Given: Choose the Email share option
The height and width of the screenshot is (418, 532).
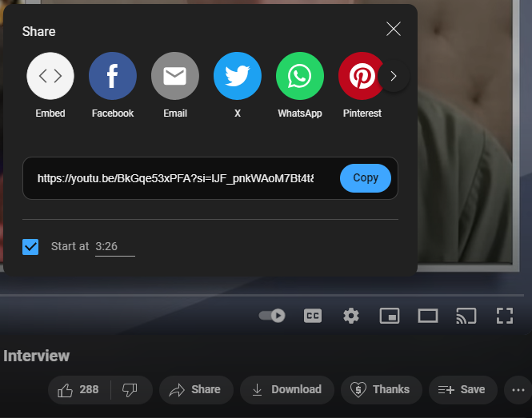Looking at the screenshot, I should click(x=175, y=77).
